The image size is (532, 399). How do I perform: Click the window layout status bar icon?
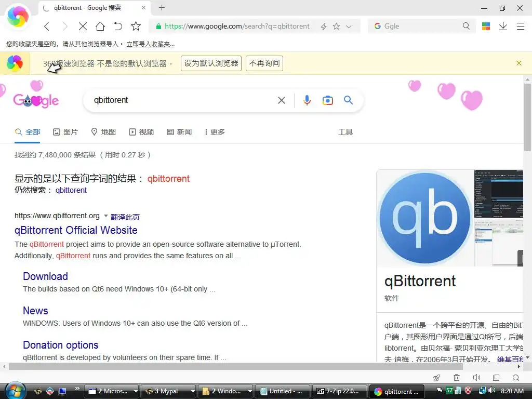pos(496,378)
